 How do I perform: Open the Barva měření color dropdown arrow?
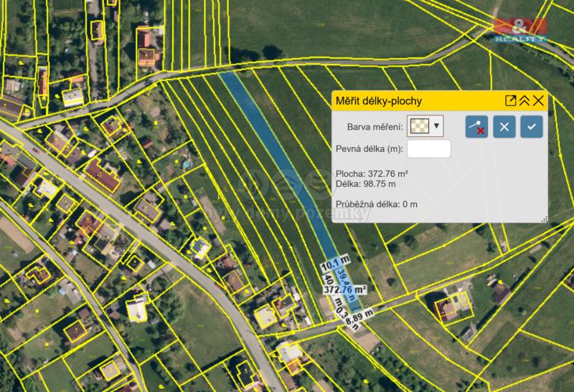click(436, 126)
